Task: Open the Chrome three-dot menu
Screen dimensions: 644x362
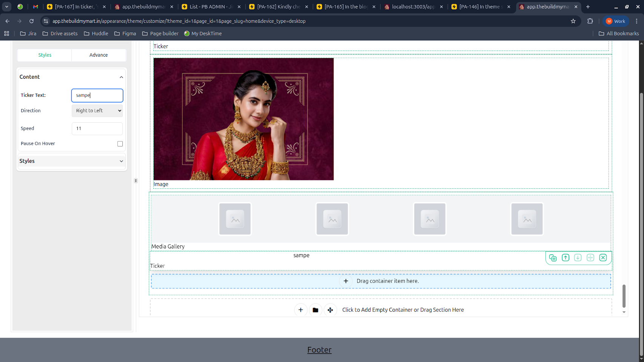Action: click(637, 21)
